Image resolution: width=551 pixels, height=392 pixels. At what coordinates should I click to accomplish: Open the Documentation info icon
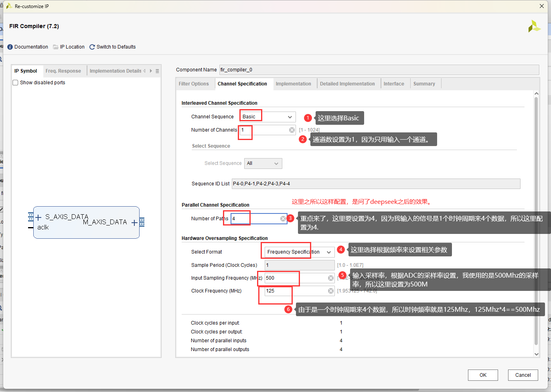pos(10,47)
